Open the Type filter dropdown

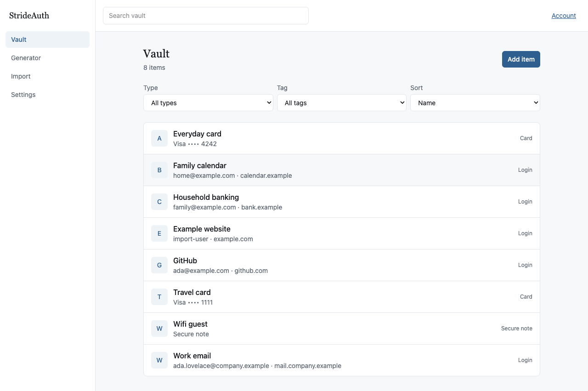coord(208,103)
